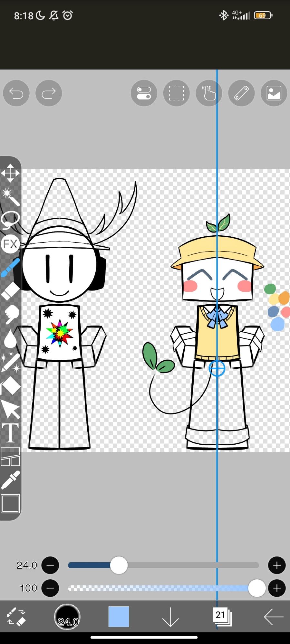Select the Eraser tool
The width and height of the screenshot is (290, 644).
point(10,291)
